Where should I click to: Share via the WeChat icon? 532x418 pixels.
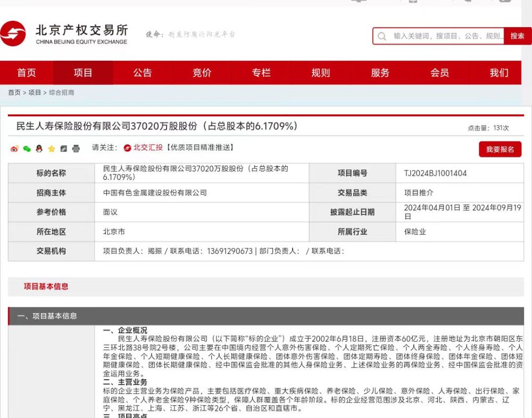click(x=27, y=149)
